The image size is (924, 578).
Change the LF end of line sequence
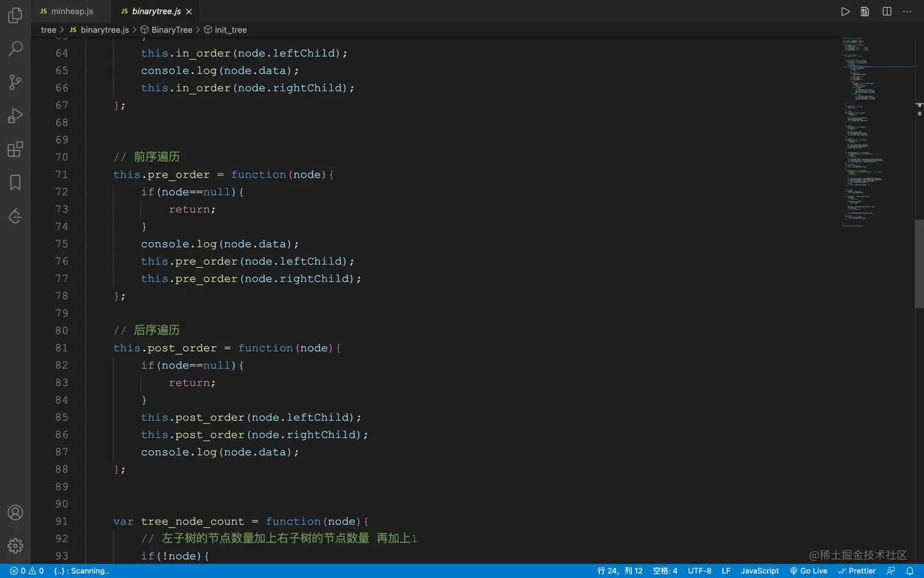[726, 571]
